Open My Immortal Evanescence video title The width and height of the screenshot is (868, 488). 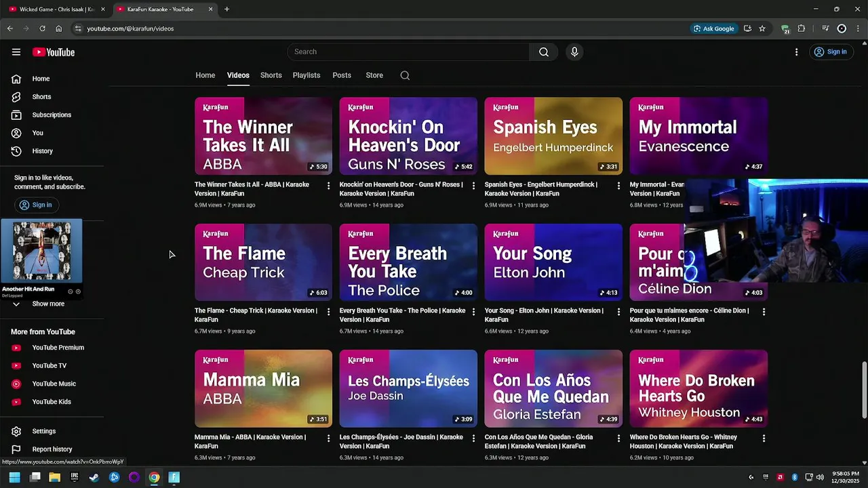pyautogui.click(x=657, y=189)
